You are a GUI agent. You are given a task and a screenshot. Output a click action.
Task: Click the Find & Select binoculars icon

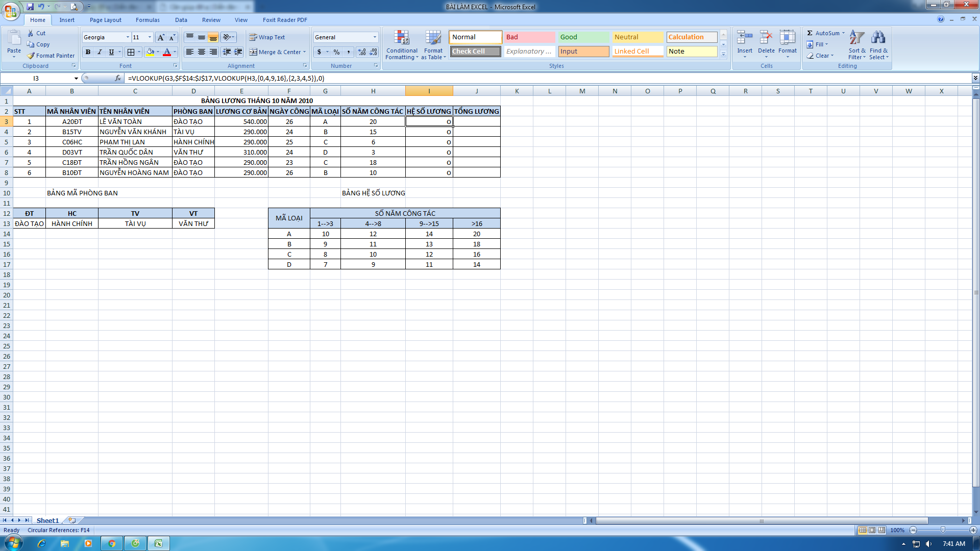click(x=878, y=38)
